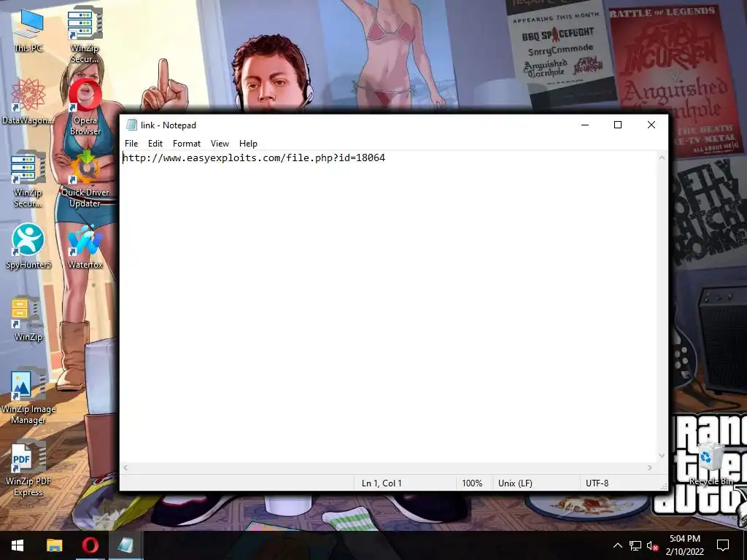This screenshot has width=747, height=560.
Task: Click vertical scrollbar down arrow
Action: pyautogui.click(x=662, y=456)
